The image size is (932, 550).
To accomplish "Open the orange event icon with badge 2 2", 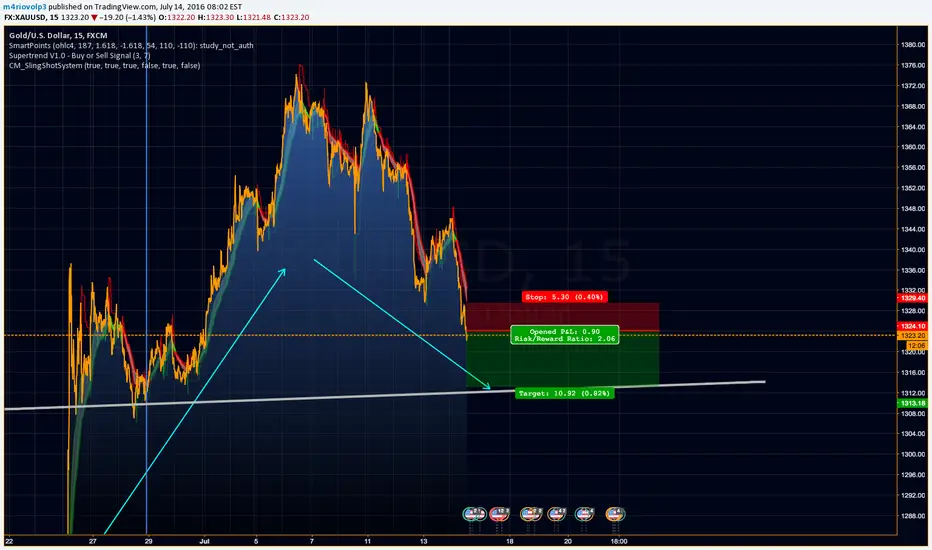I will (531, 514).
